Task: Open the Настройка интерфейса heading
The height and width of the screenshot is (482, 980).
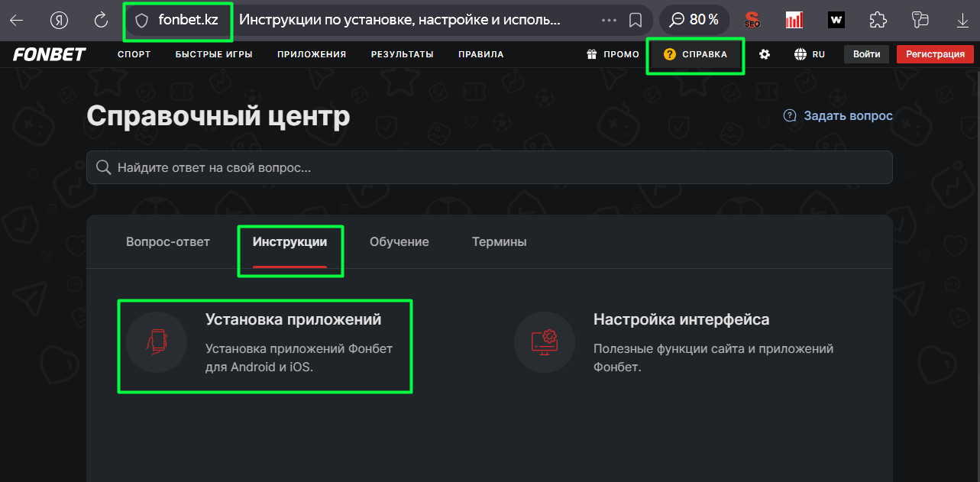Action: pyautogui.click(x=681, y=319)
